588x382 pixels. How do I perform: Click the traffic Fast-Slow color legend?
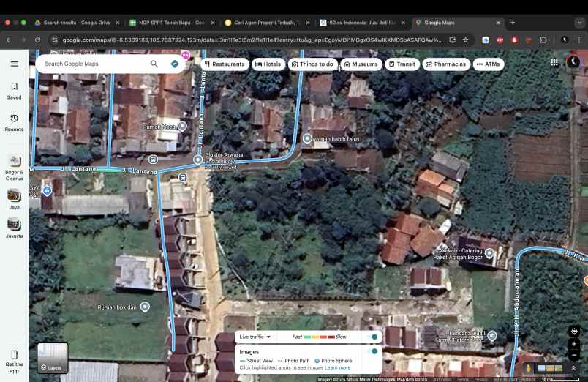click(x=320, y=337)
